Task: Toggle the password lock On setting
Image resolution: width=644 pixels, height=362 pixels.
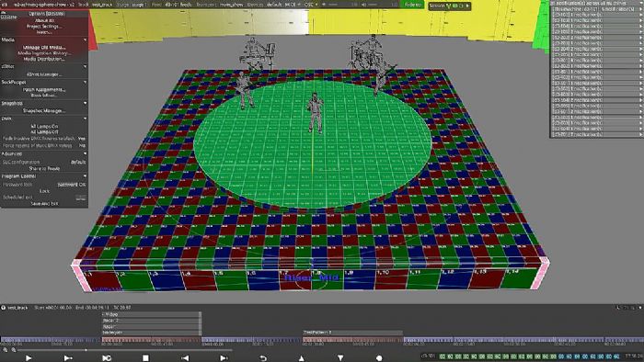Action: [x=72, y=185]
